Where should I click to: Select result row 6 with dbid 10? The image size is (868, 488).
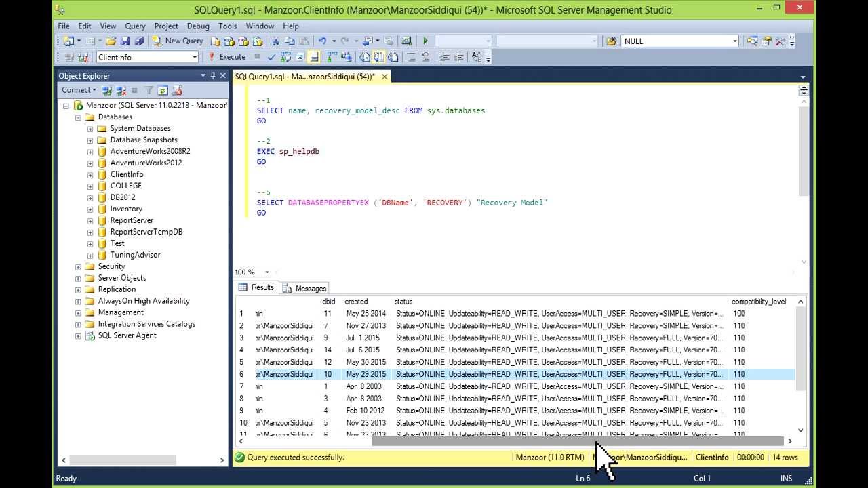515,374
